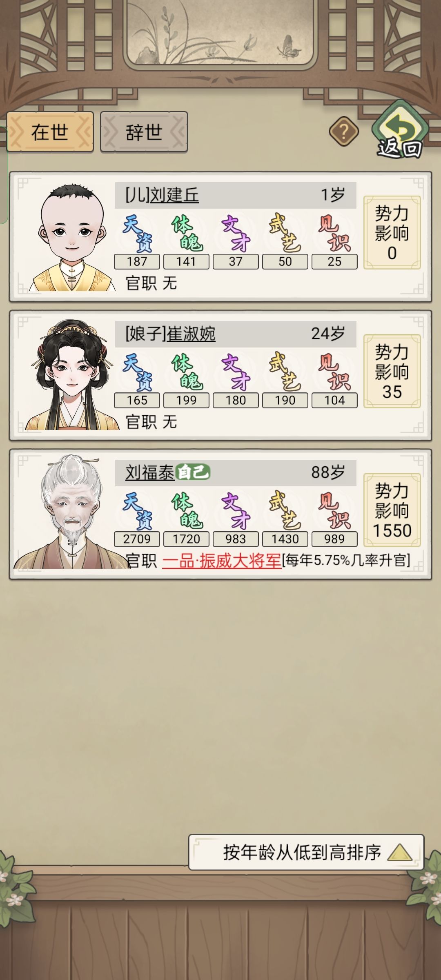Tap the 天资 icon on 刘建丘's card

(137, 234)
